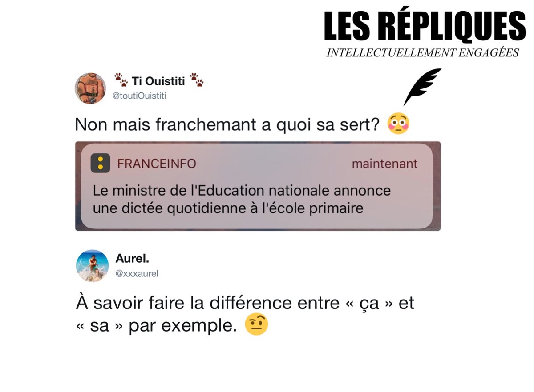This screenshot has width=534, height=392.
Task: Click Aurel's reply text about « ça »
Action: coord(245,314)
